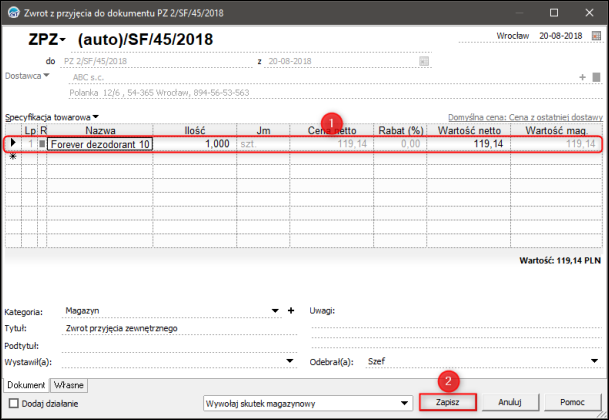This screenshot has height=420, width=609.
Task: Click Domyślna cena: Cena z ostatniej dostawy link
Action: pos(525,117)
